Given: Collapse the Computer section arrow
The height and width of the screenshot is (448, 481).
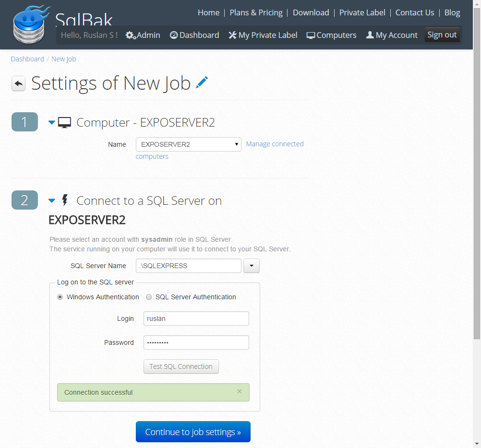Looking at the screenshot, I should 52,122.
